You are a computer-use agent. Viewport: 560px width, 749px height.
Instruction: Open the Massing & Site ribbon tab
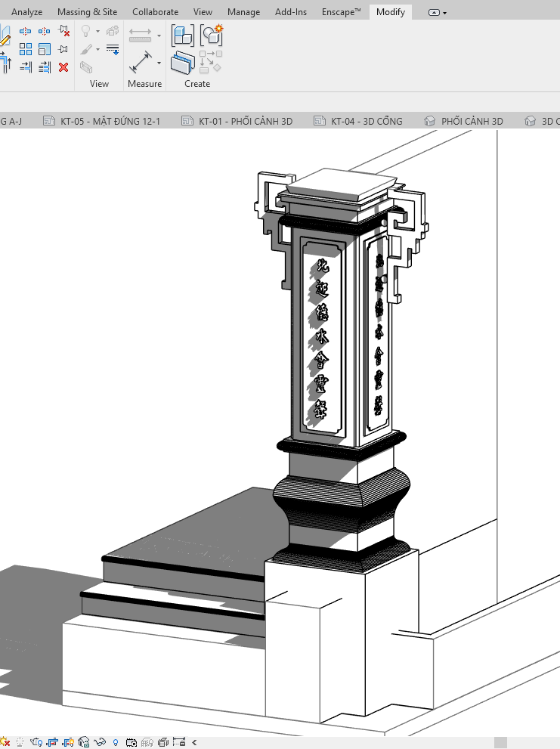[88, 12]
